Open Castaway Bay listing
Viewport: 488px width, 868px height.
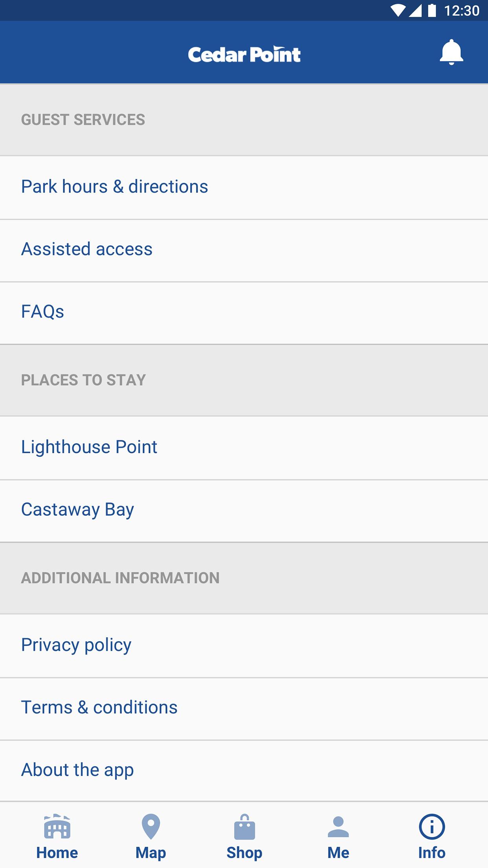click(x=244, y=510)
